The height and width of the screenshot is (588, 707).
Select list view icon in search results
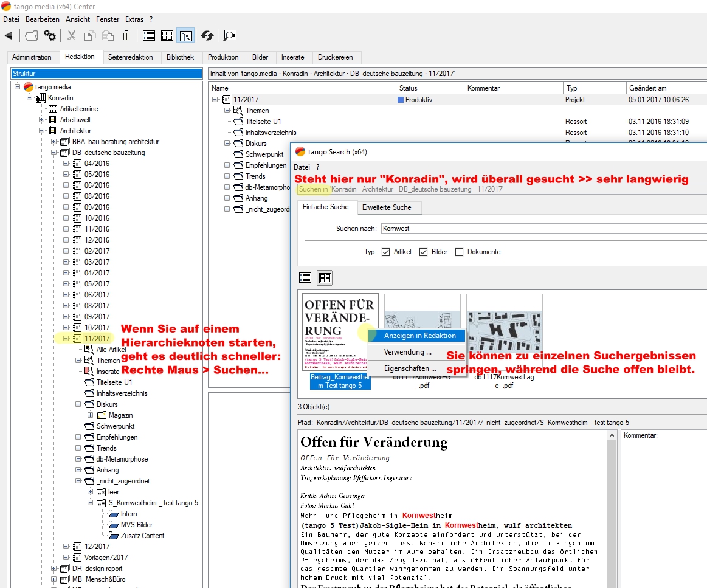(305, 278)
